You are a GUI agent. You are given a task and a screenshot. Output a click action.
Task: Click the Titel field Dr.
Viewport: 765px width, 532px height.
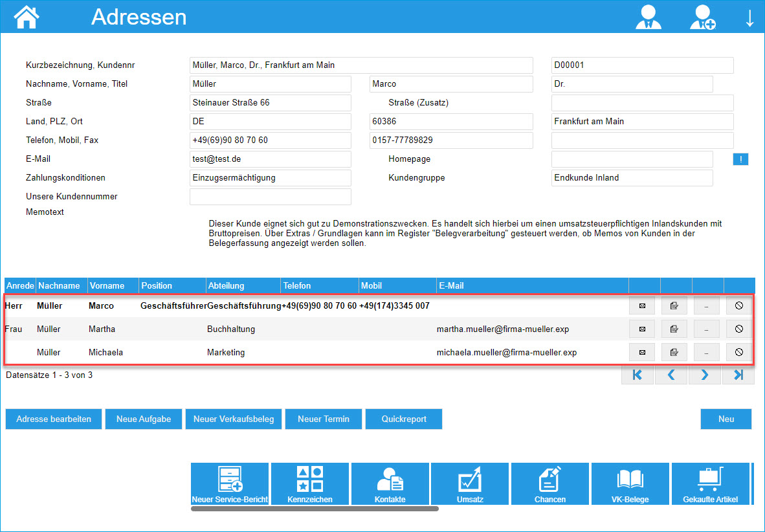tap(632, 84)
